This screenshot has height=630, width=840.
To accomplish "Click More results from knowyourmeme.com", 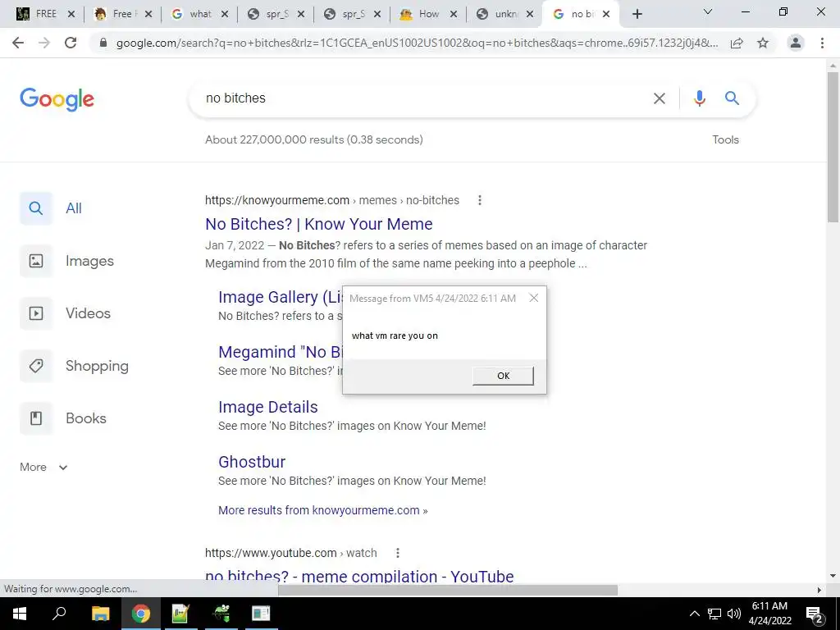I will [322, 510].
